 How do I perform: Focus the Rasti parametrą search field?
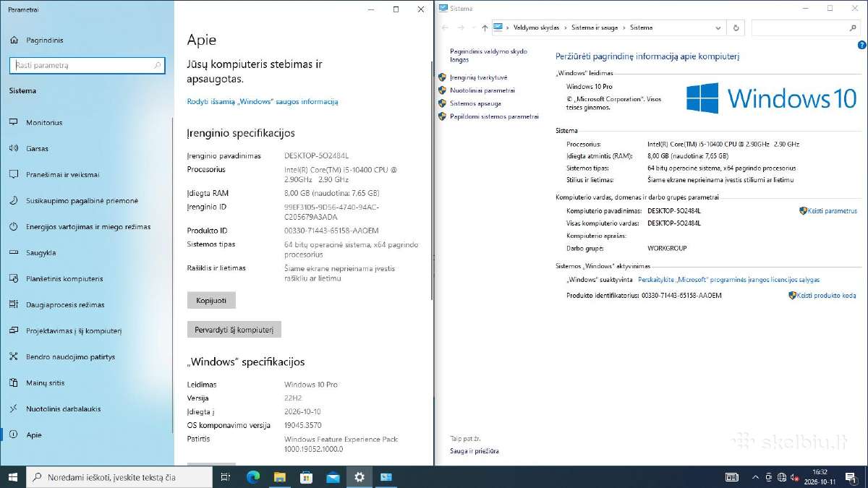88,65
